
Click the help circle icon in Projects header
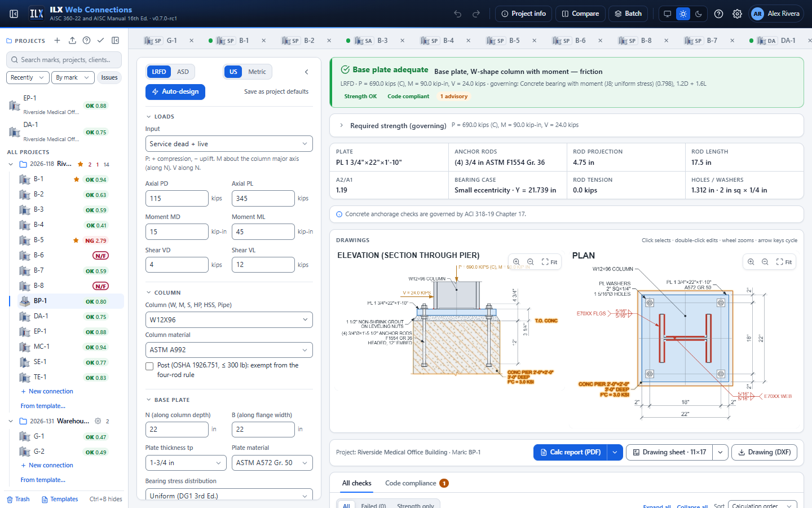86,41
